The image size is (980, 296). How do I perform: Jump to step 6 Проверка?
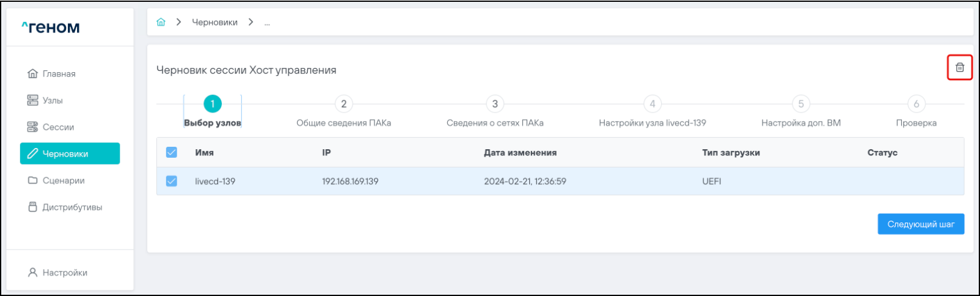click(916, 104)
